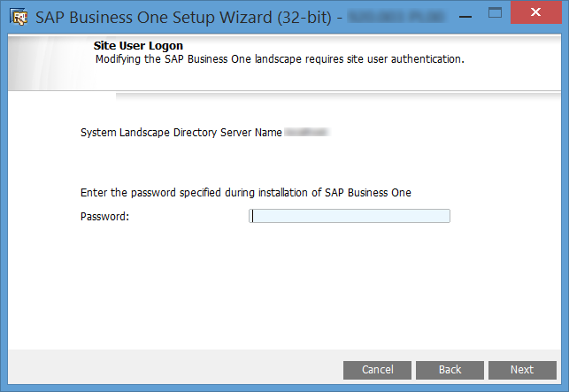Proceed with the Next button

(522, 370)
